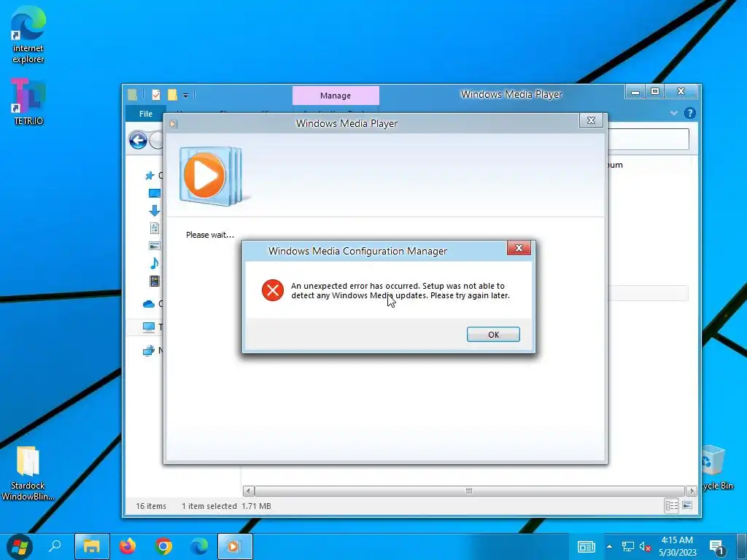This screenshot has width=747, height=560.
Task: Open the File tab in Explorer
Action: (x=146, y=114)
